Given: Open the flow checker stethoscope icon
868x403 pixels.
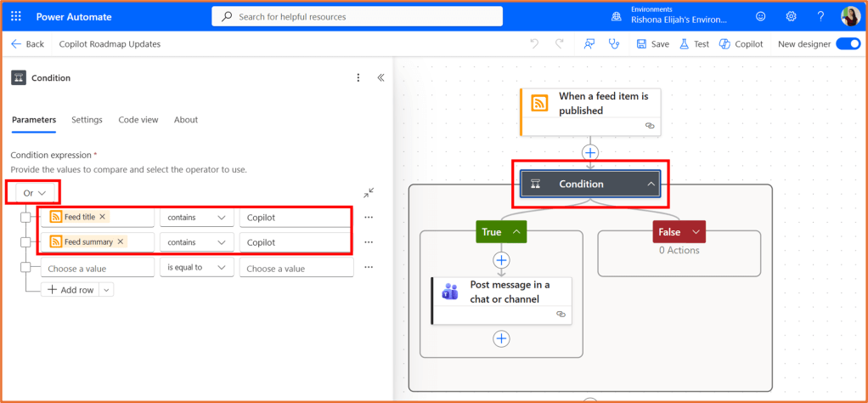Looking at the screenshot, I should (614, 44).
